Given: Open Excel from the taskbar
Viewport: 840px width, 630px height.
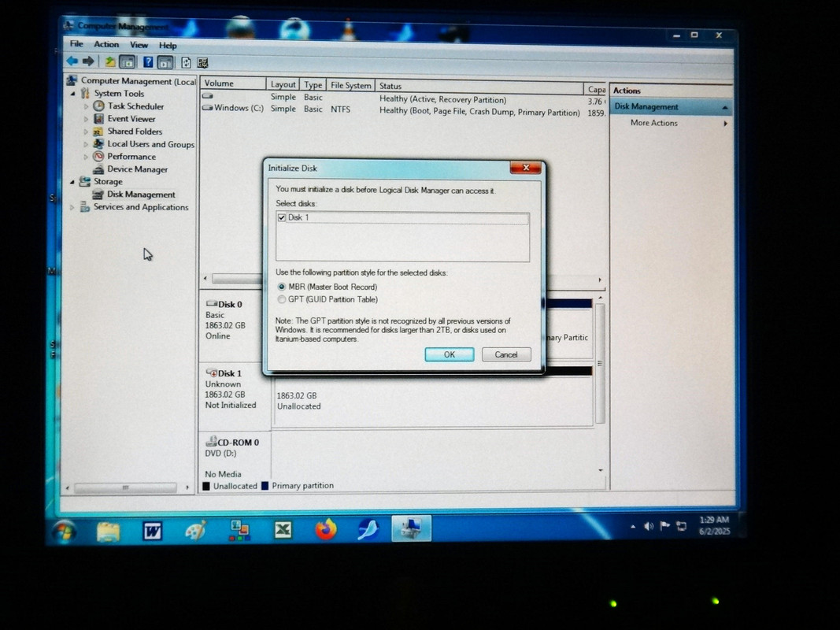Looking at the screenshot, I should pos(283,530).
